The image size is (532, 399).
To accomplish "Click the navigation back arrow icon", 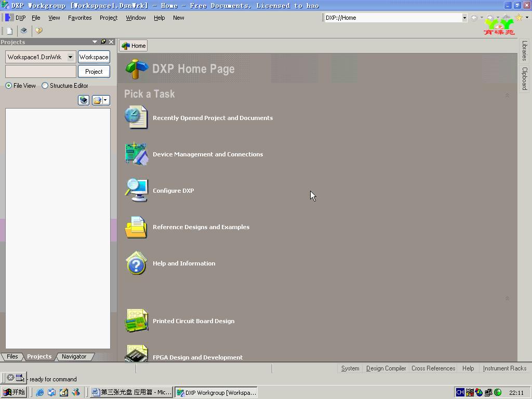I will pyautogui.click(x=474, y=18).
